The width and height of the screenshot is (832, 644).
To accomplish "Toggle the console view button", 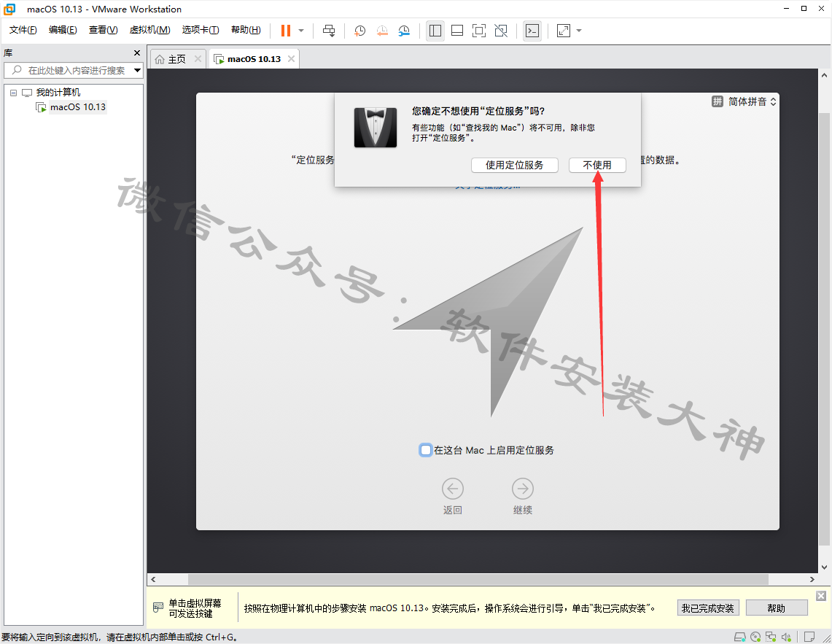I will tap(532, 31).
